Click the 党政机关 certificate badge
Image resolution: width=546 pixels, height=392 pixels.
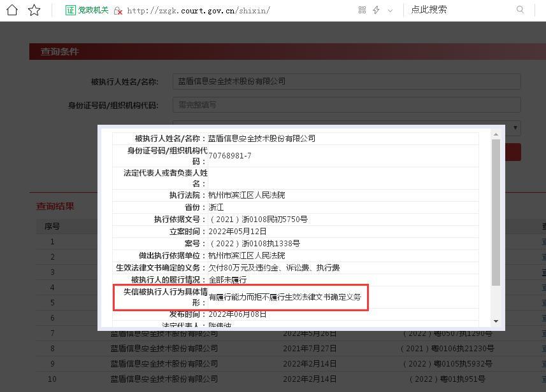point(87,10)
